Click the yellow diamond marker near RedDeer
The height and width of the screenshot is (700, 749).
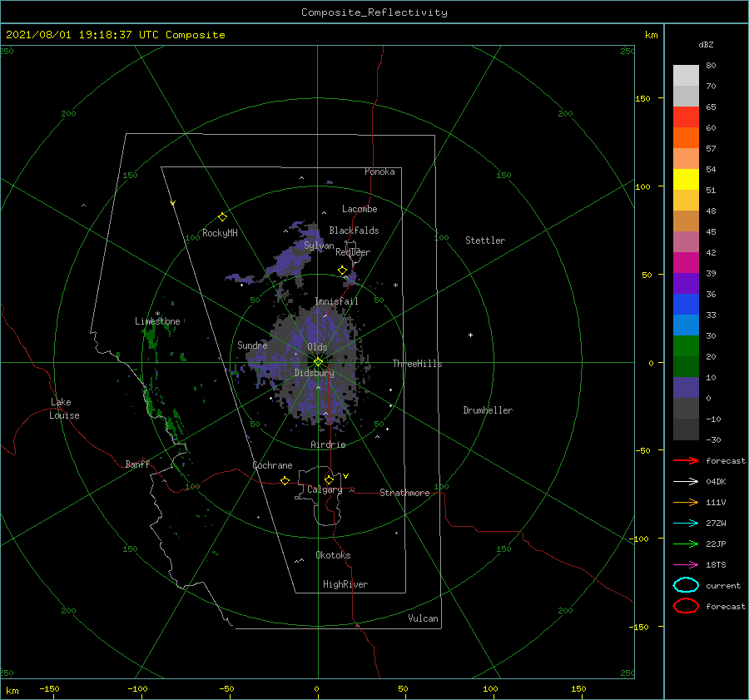[x=342, y=271]
